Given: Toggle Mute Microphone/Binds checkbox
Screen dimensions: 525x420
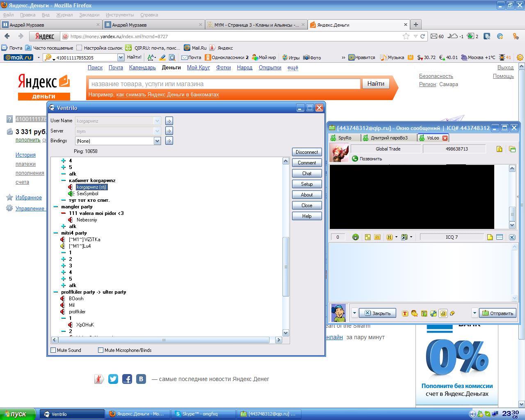Looking at the screenshot, I should coord(100,350).
